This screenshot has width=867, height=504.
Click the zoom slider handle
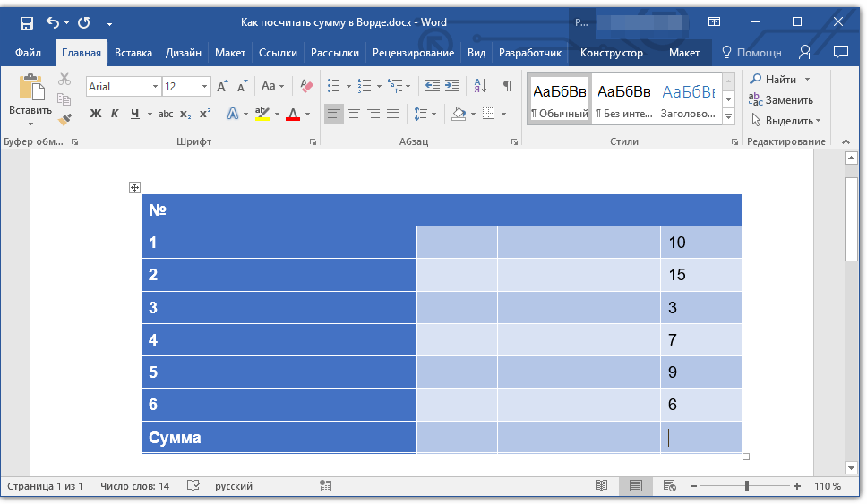coord(746,486)
